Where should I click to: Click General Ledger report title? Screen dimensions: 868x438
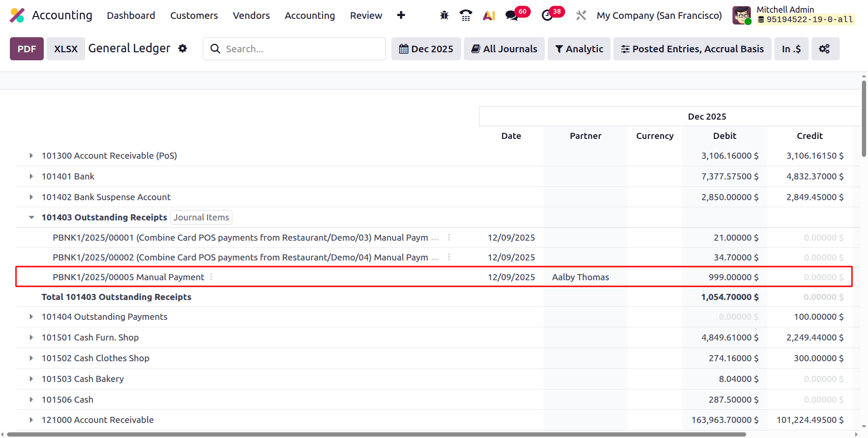129,48
